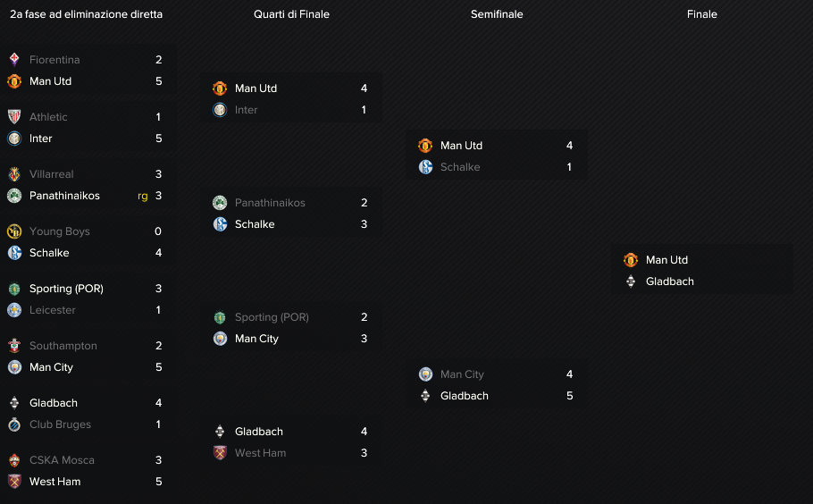Click Man City crest in semifinal
Viewport: 813px width, 504px height.
click(425, 374)
